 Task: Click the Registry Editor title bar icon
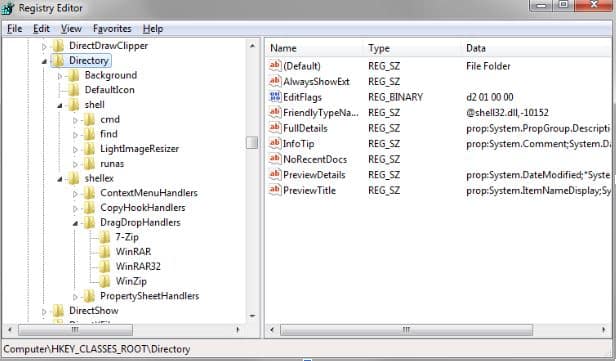(x=7, y=8)
